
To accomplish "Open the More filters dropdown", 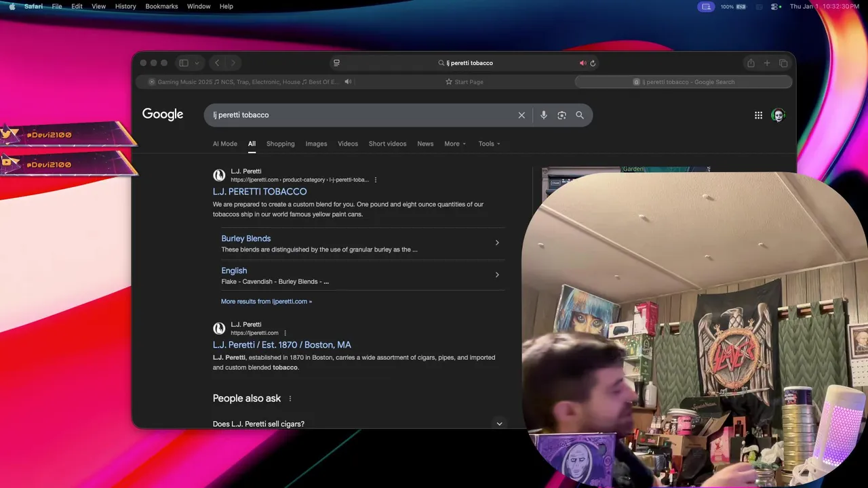I will (x=455, y=144).
